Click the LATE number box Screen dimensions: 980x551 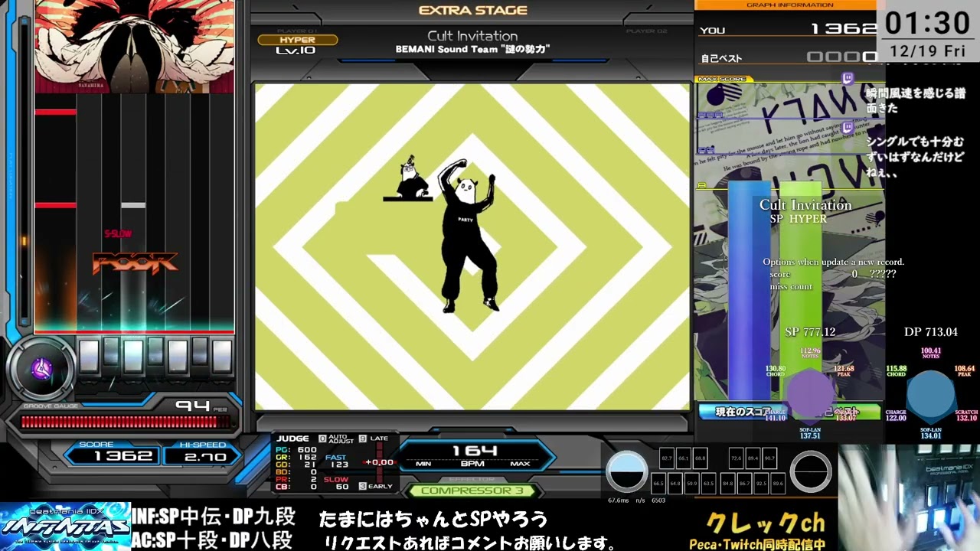point(362,439)
